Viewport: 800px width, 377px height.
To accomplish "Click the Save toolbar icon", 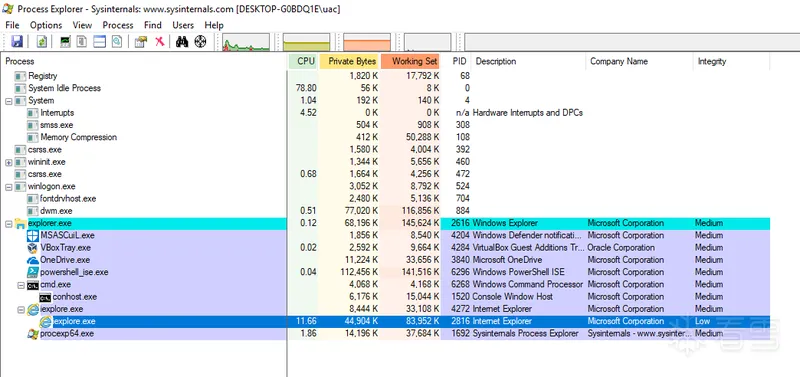I will (x=17, y=42).
